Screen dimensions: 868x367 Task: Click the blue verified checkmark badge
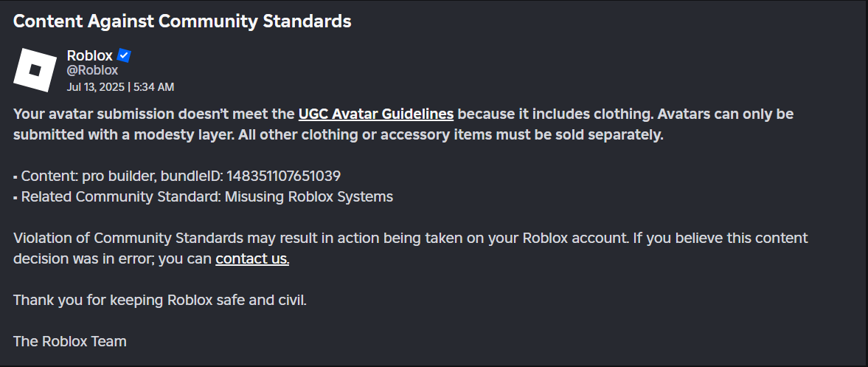[x=125, y=55]
